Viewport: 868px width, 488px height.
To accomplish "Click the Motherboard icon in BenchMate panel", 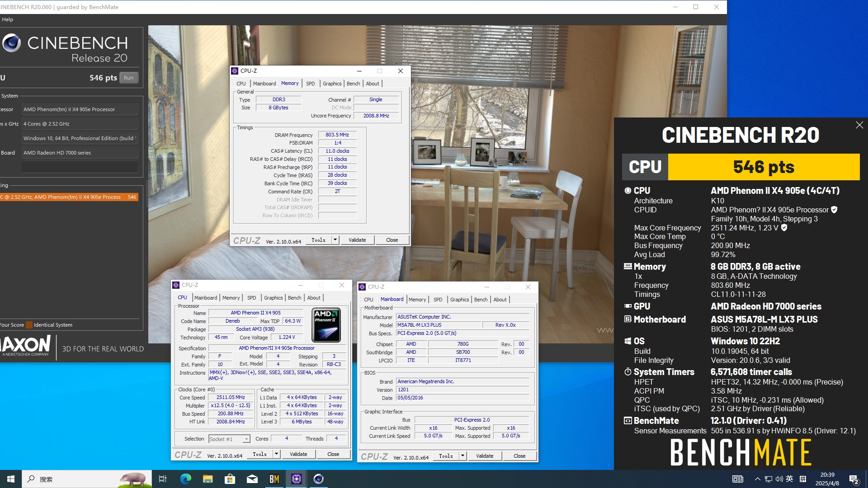I will (x=627, y=319).
